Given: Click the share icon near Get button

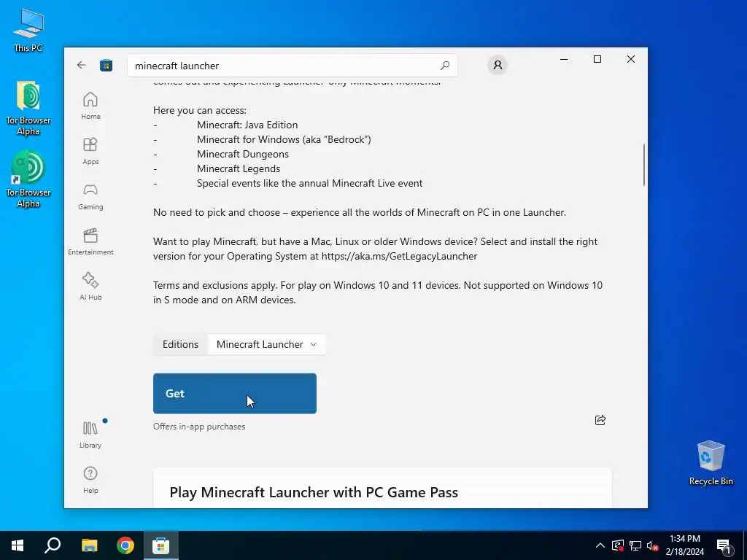Looking at the screenshot, I should coord(600,419).
